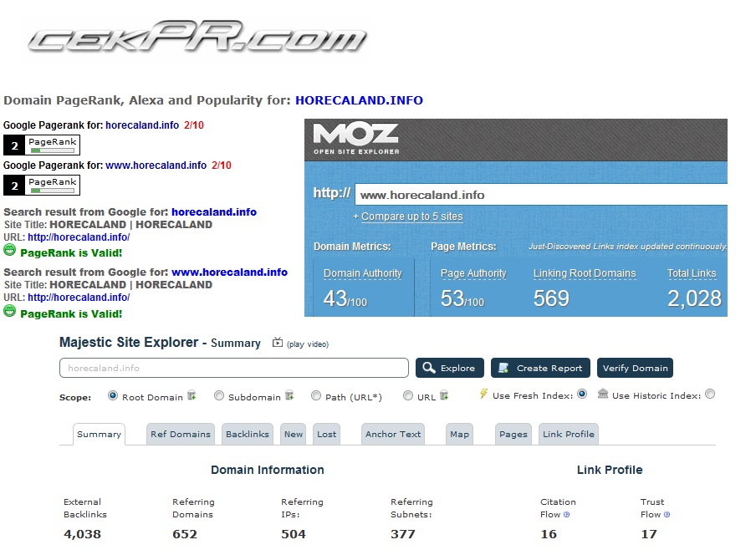Select the Subdomain scope

(219, 395)
